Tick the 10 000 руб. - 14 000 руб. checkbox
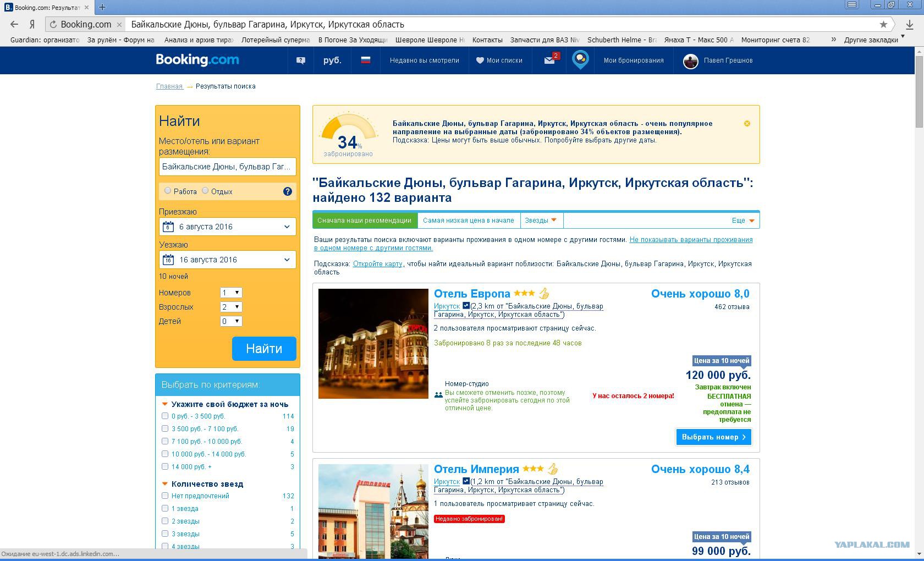The height and width of the screenshot is (561, 924). click(x=165, y=454)
